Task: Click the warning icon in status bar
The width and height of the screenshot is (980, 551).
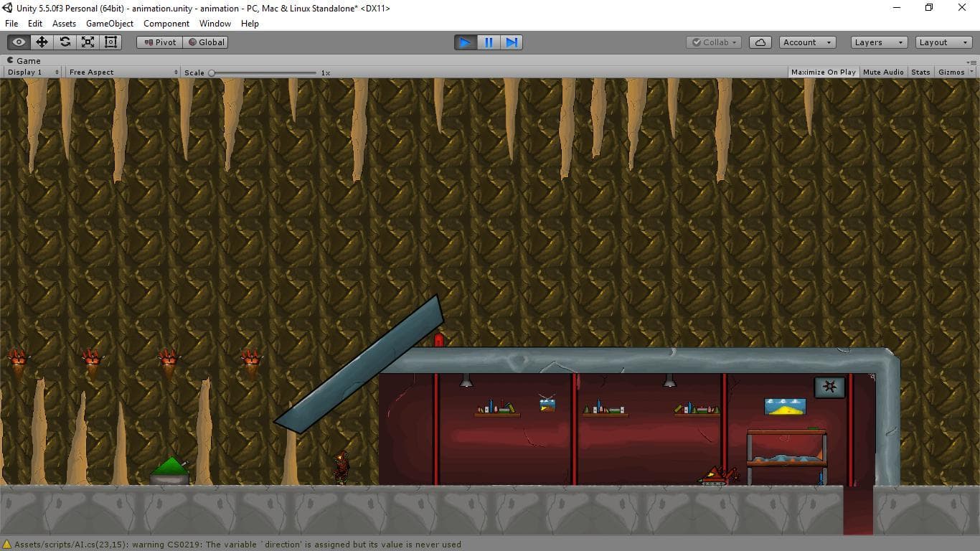Action: 7,545
